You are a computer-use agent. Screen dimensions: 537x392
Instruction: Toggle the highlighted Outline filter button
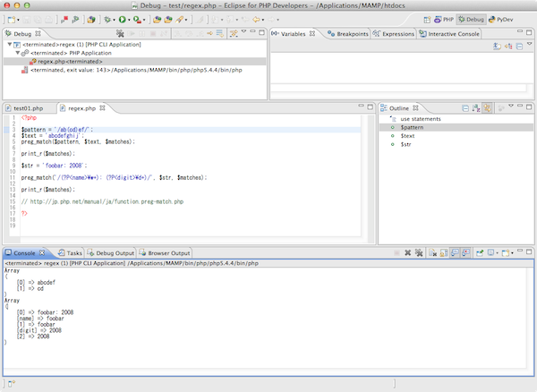[488, 108]
